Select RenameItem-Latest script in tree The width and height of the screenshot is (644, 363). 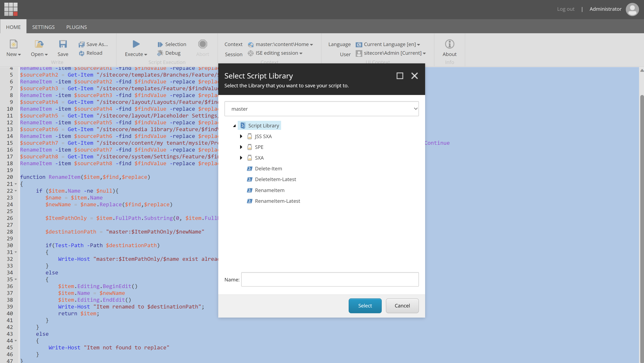(277, 201)
